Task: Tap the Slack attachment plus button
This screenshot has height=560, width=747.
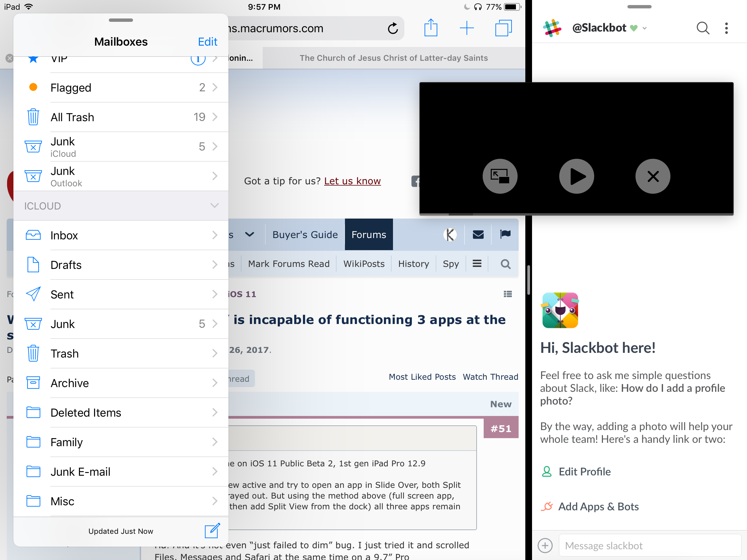Action: click(x=545, y=545)
